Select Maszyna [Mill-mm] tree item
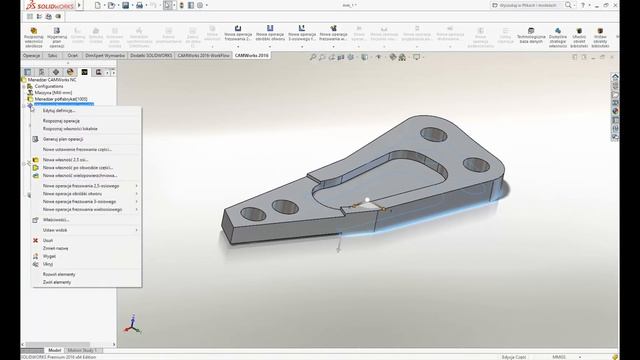 click(53, 93)
